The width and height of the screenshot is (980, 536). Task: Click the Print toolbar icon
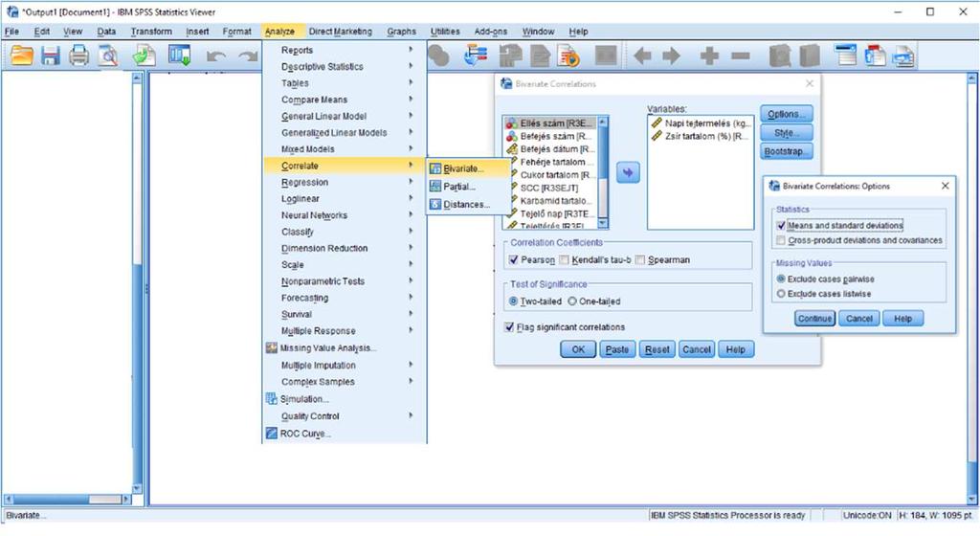click(78, 56)
